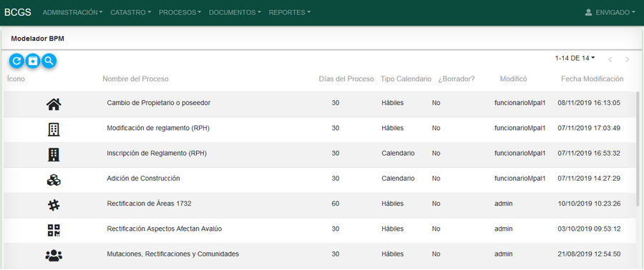644x270 pixels.
Task: Click 'Calendario' in Inscripción de Reglamento row
Action: tap(398, 154)
